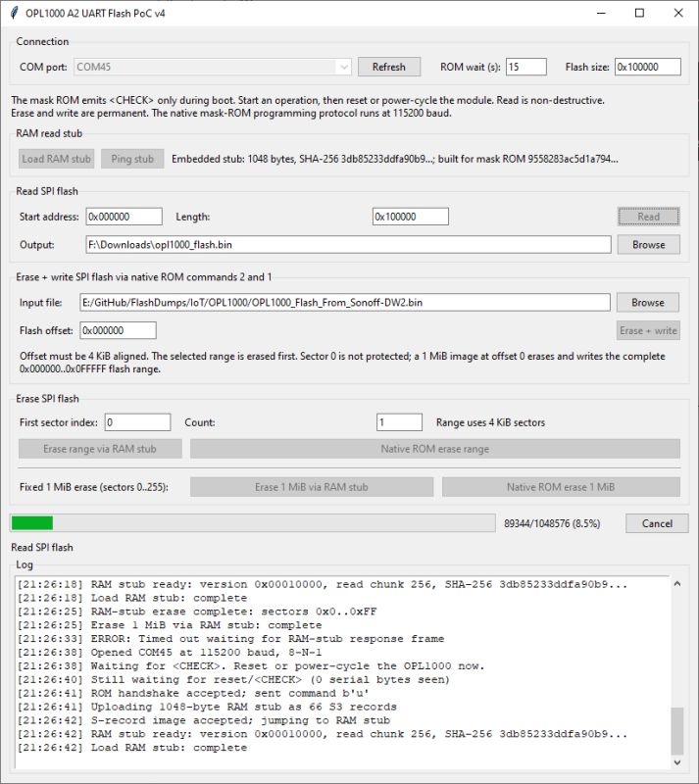Click the feather app icon in title bar

14,13
